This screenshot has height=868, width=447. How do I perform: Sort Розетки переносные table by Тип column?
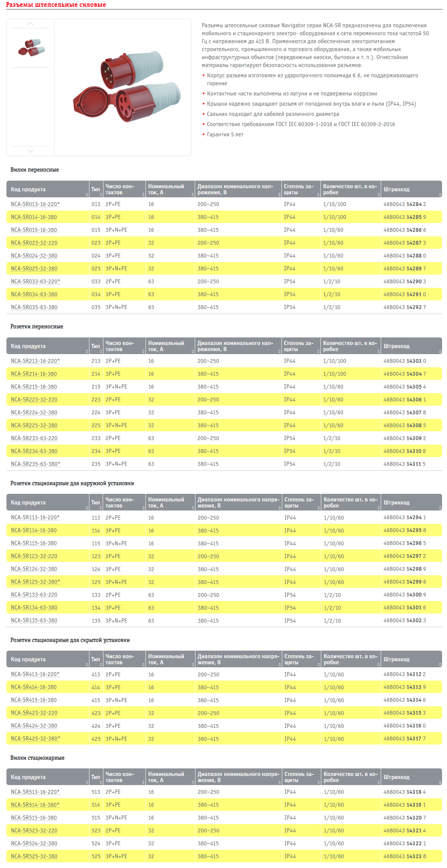[96, 346]
